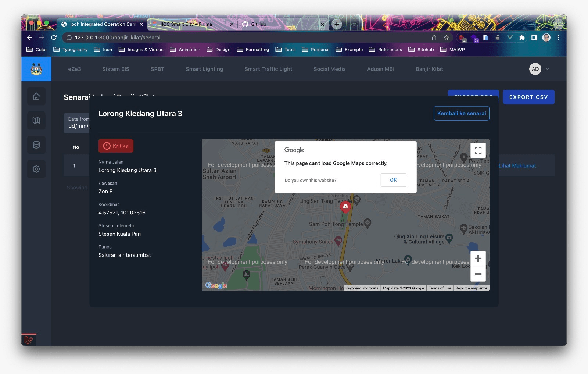The width and height of the screenshot is (588, 374).
Task: Enter fullscreen mode on the Google map
Action: point(478,150)
